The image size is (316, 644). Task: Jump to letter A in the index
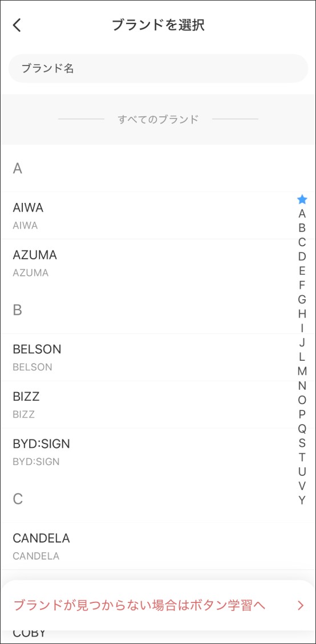[x=302, y=214]
